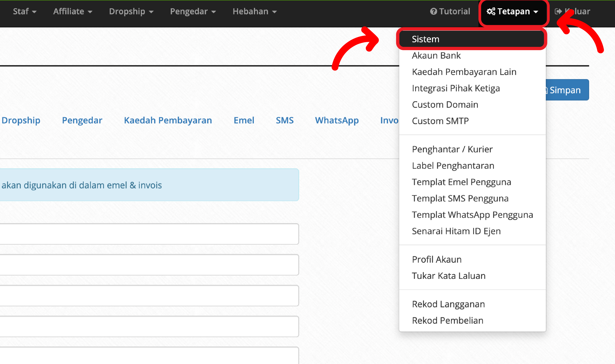The width and height of the screenshot is (615, 364).
Task: Choose Akaun Bank menu entry
Action: (436, 55)
